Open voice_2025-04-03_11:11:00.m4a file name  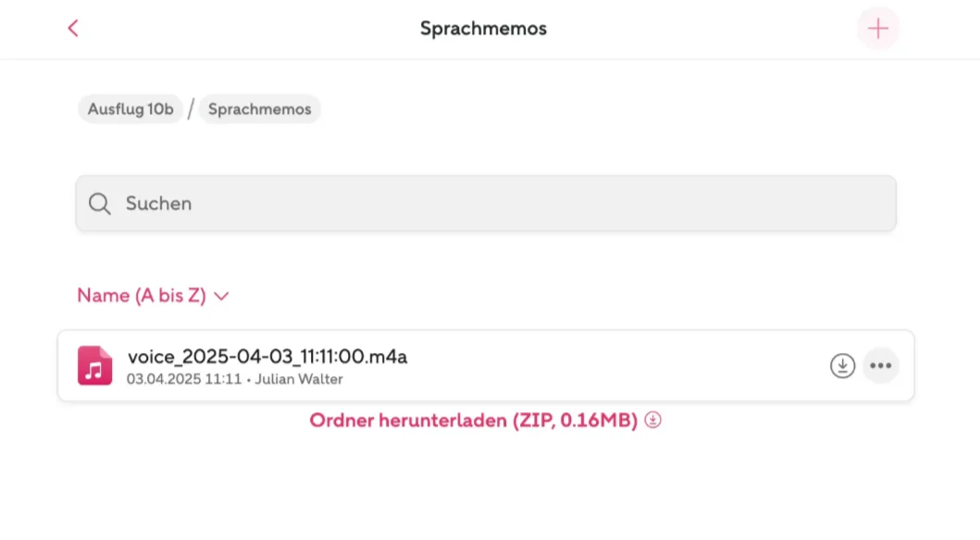pos(267,357)
